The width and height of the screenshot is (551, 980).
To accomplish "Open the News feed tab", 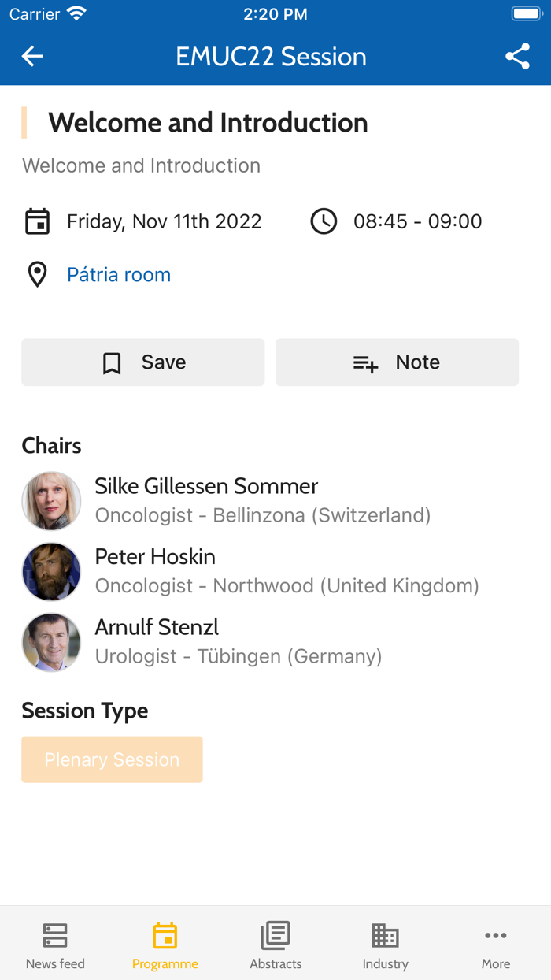I will 55,945.
